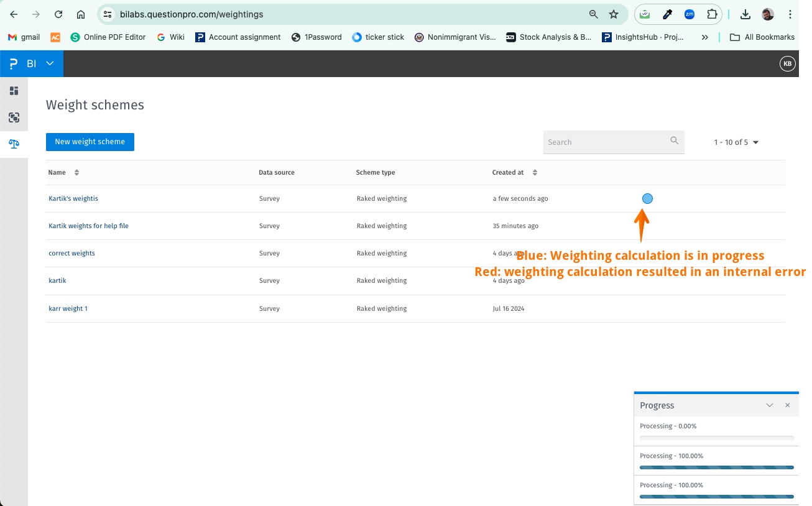
Task: Open the Nonimmigrant Vis... bookmark
Action: pyautogui.click(x=455, y=37)
